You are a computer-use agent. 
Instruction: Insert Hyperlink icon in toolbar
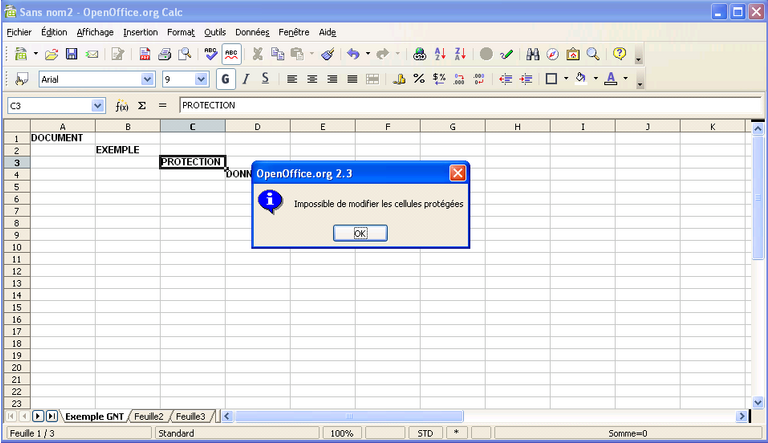[419, 54]
